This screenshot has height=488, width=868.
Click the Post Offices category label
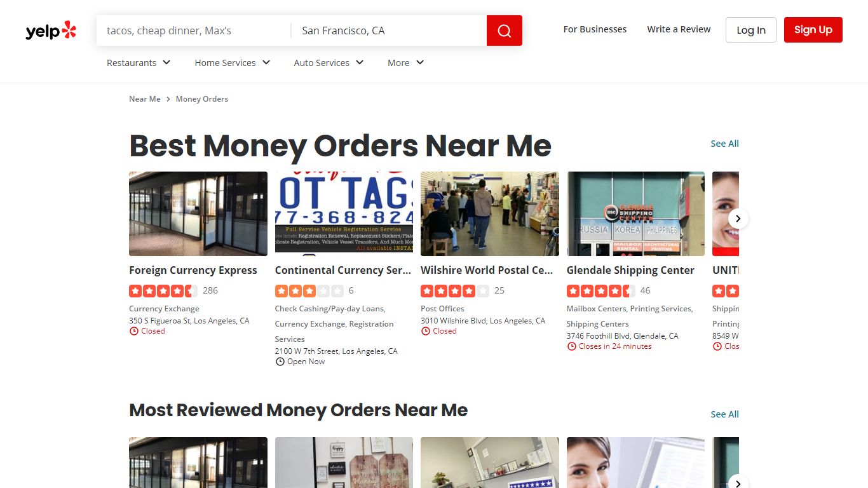point(442,309)
